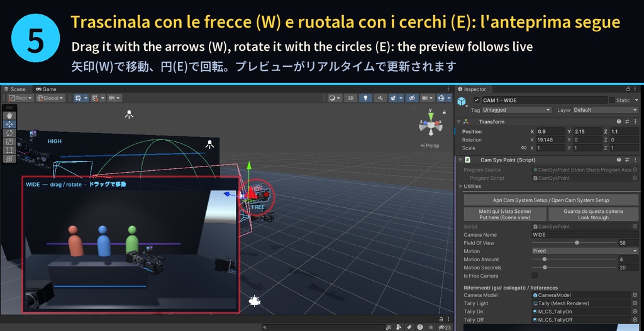Toggle scene audio mute button
644x331 pixels.
point(380,98)
